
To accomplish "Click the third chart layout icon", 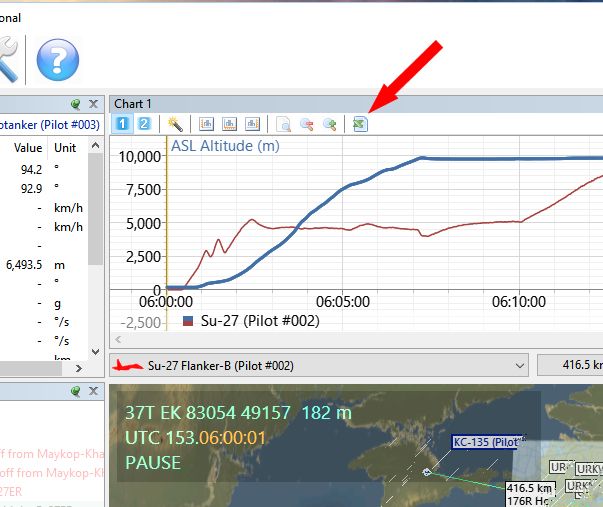I will (x=252, y=124).
